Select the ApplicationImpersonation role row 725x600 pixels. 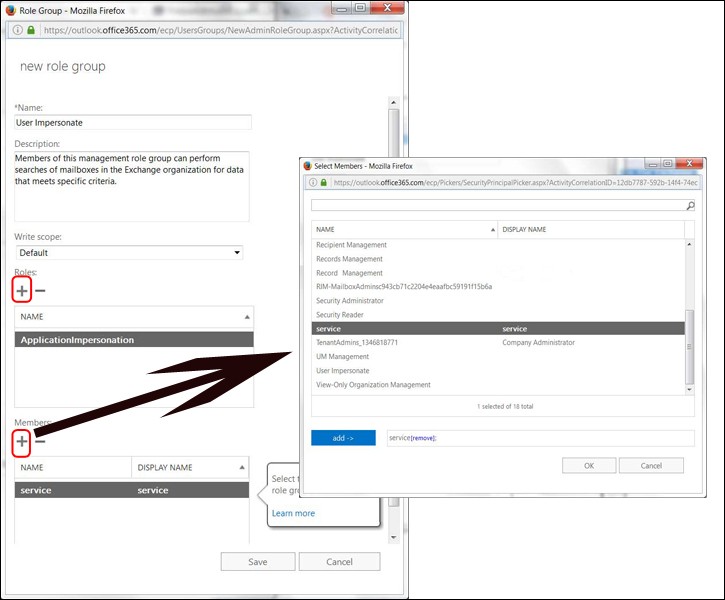134,340
